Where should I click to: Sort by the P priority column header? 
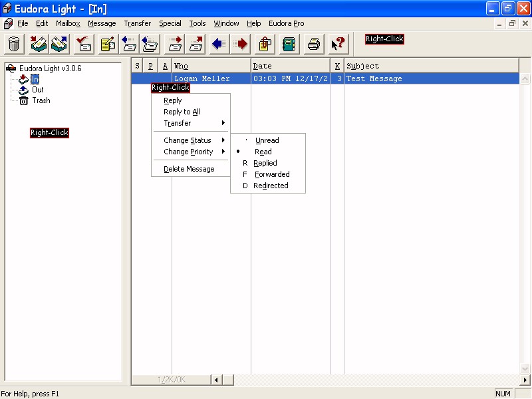click(x=151, y=66)
